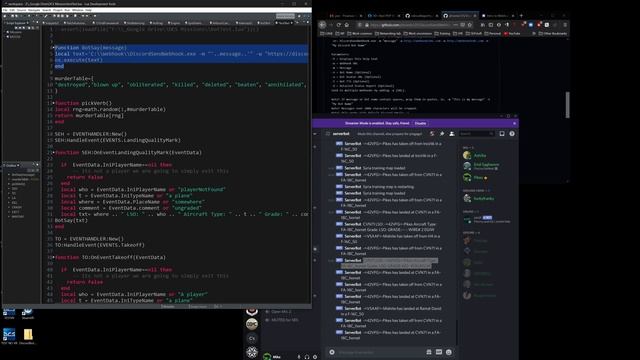Screen dimensions: 640x360
Task: Dismiss the Discord Streamer Mode banner
Action: [514, 123]
